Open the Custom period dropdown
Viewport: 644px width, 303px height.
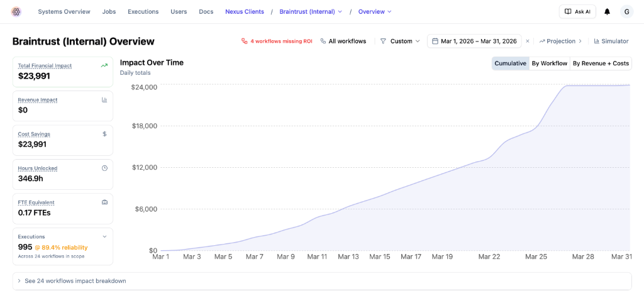click(400, 41)
